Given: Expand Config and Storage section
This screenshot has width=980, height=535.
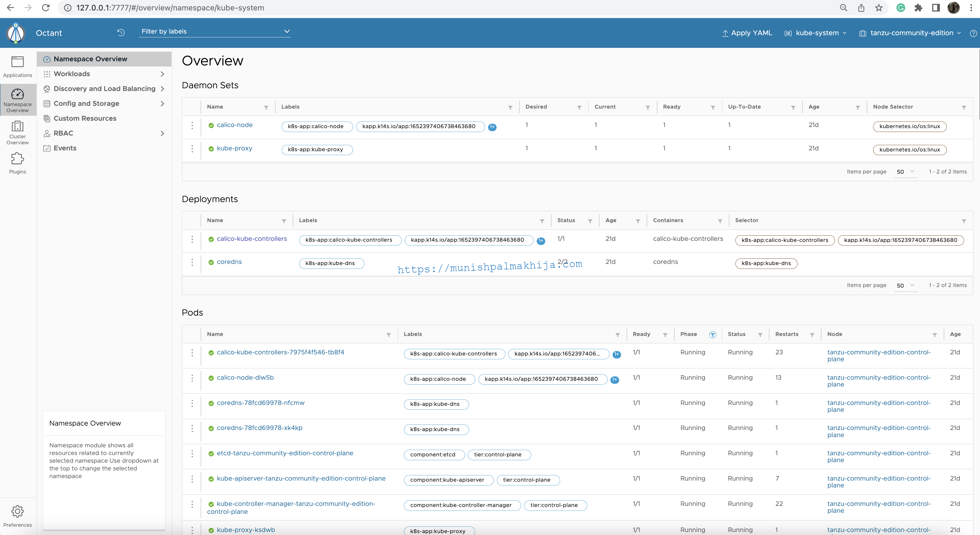Looking at the screenshot, I should [x=162, y=103].
